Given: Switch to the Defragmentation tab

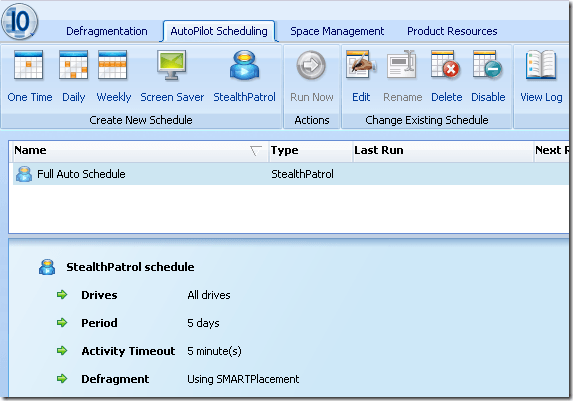Looking at the screenshot, I should [107, 31].
